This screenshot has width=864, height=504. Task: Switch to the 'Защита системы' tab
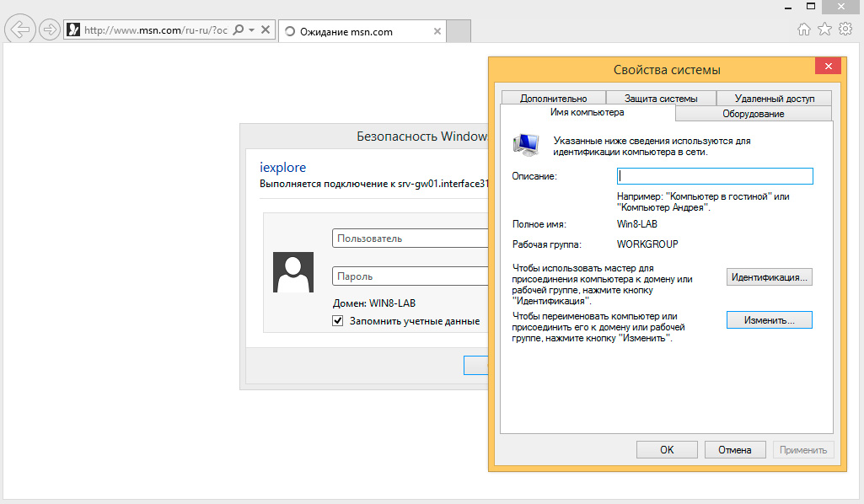(661, 98)
